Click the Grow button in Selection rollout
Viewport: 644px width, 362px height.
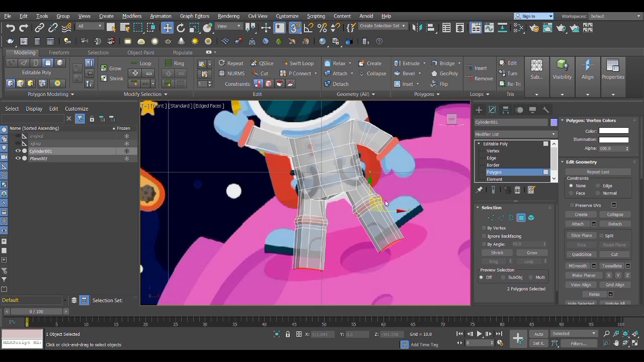click(x=532, y=253)
